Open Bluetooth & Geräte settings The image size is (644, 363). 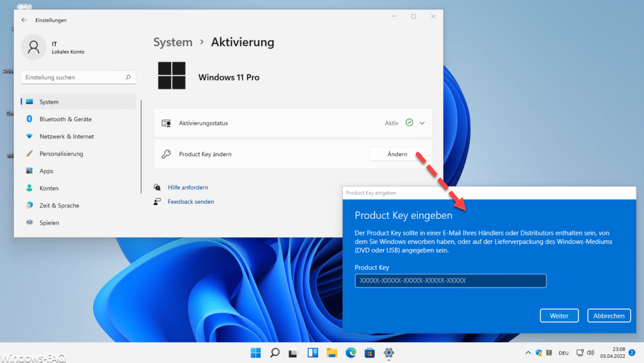click(78, 119)
